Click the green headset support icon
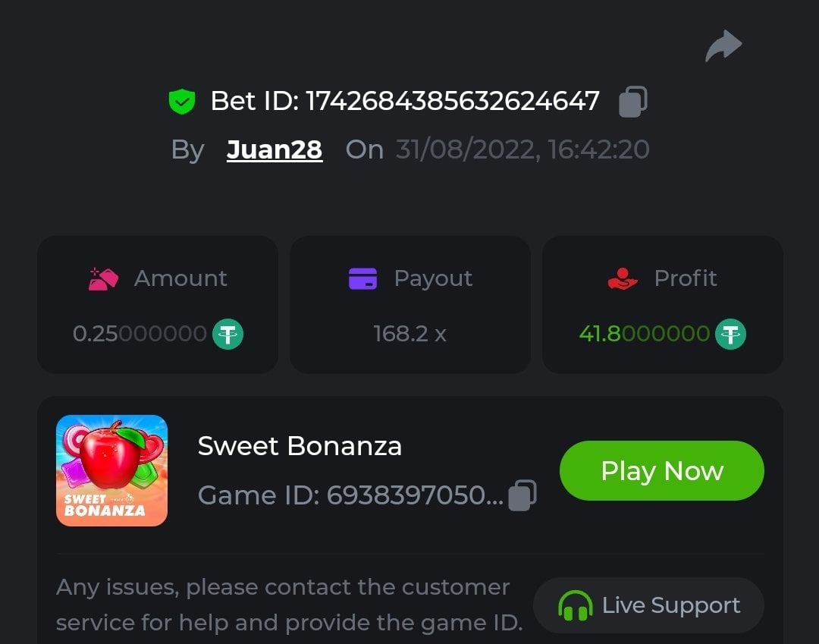Screen dimensions: 819x644 (x=575, y=606)
